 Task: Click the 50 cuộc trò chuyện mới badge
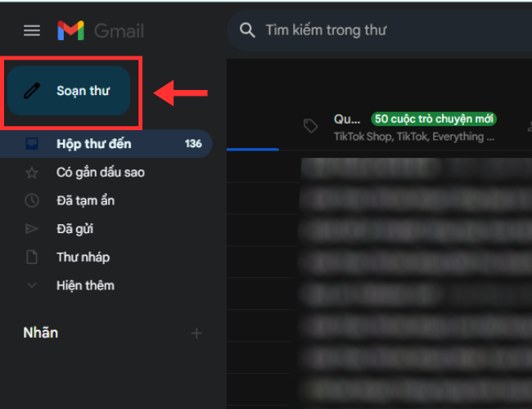(434, 119)
